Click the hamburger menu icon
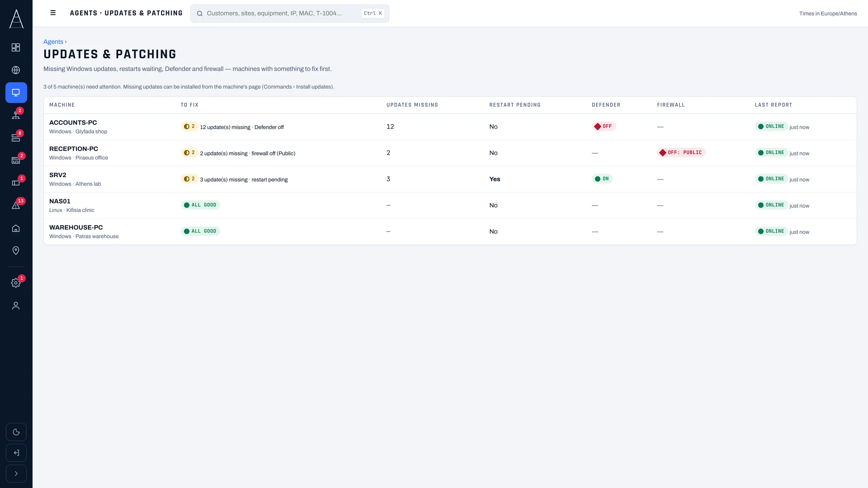This screenshot has width=868, height=488. tap(53, 13)
